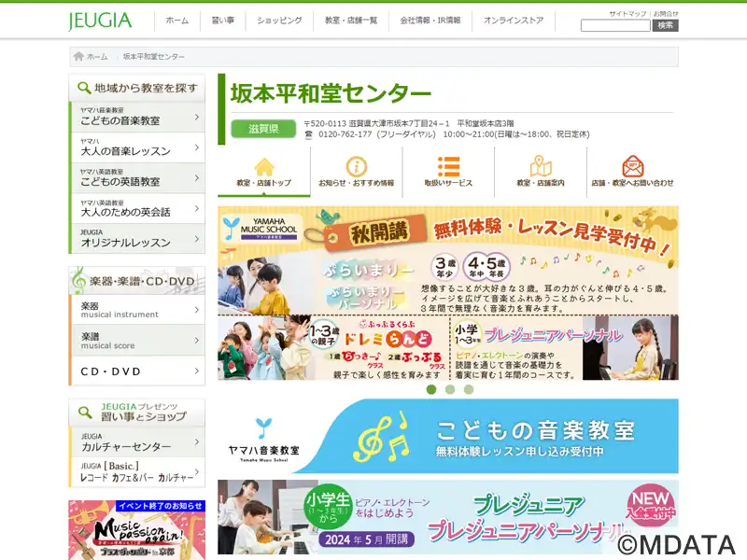Viewport: 747px width, 560px height.
Task: Open the こどもの音楽教室 blue banner
Action: pos(448,436)
